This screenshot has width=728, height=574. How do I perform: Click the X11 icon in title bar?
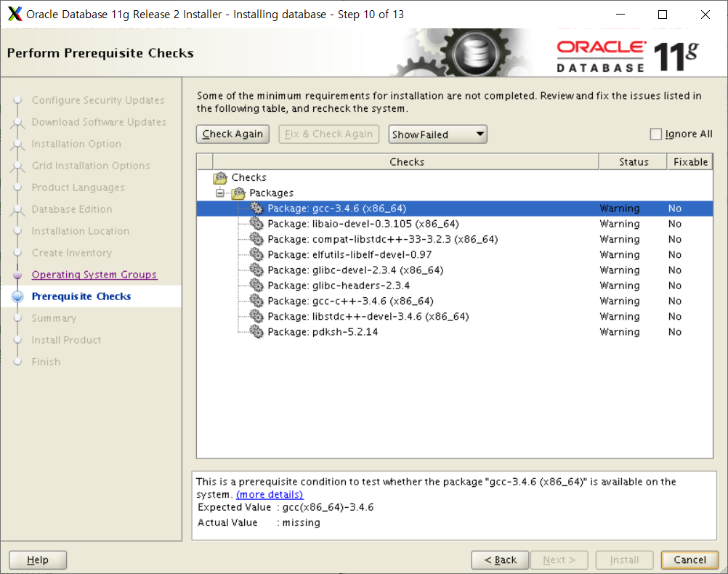15,14
